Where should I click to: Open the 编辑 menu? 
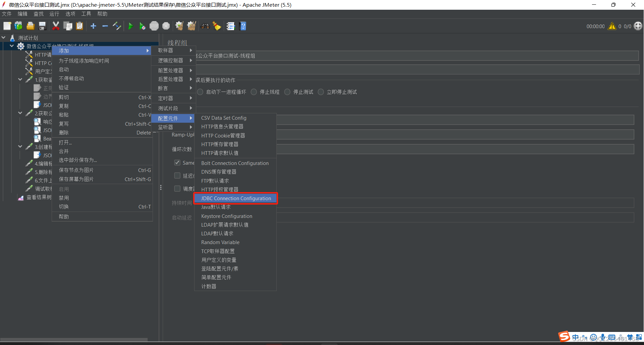pyautogui.click(x=22, y=14)
